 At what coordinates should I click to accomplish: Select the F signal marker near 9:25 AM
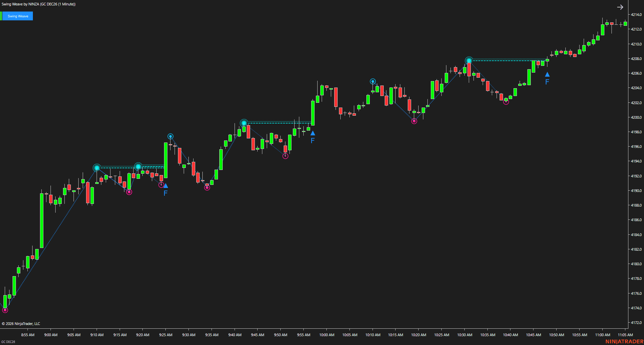pos(165,193)
